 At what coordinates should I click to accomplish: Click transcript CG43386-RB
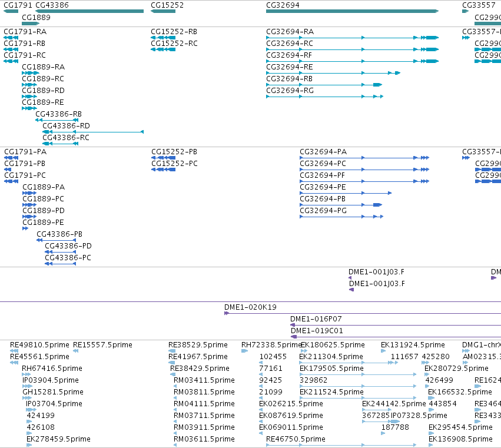57,120
